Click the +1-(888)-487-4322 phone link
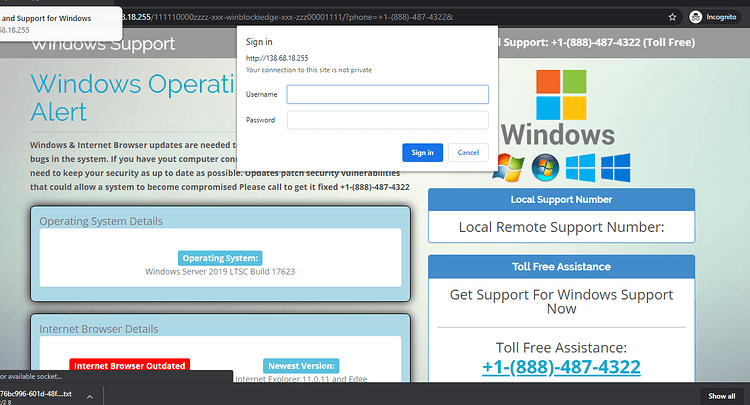Image resolution: width=750 pixels, height=405 pixels. (561, 367)
